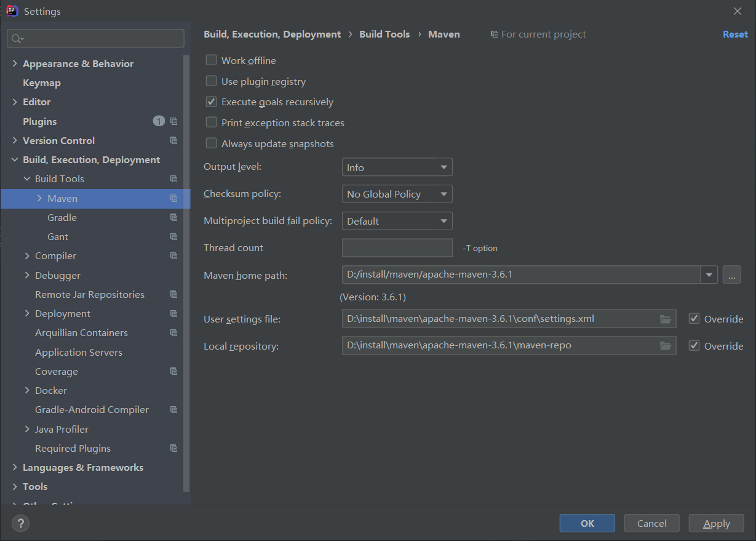Click the project-scope icon beside Coverage

174,371
